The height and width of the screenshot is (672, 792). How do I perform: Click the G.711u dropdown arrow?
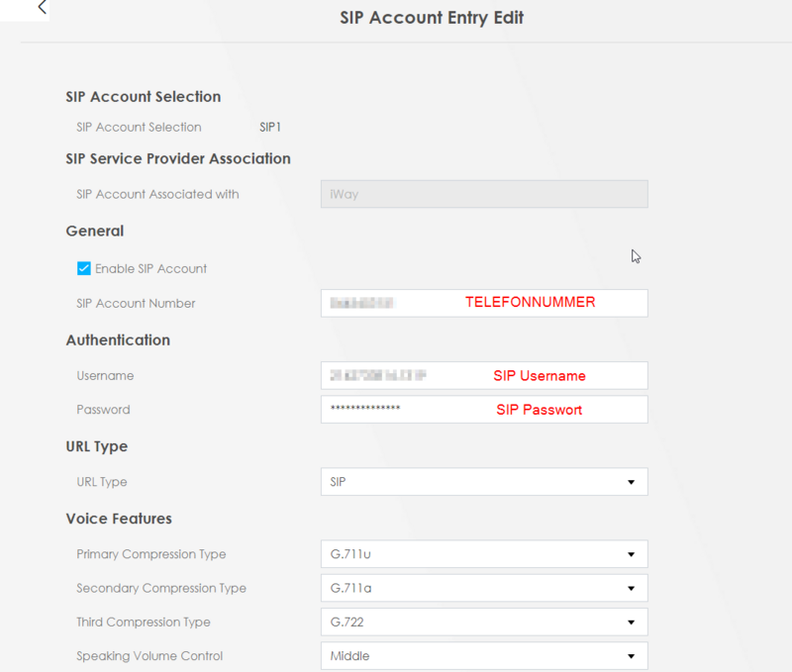631,554
